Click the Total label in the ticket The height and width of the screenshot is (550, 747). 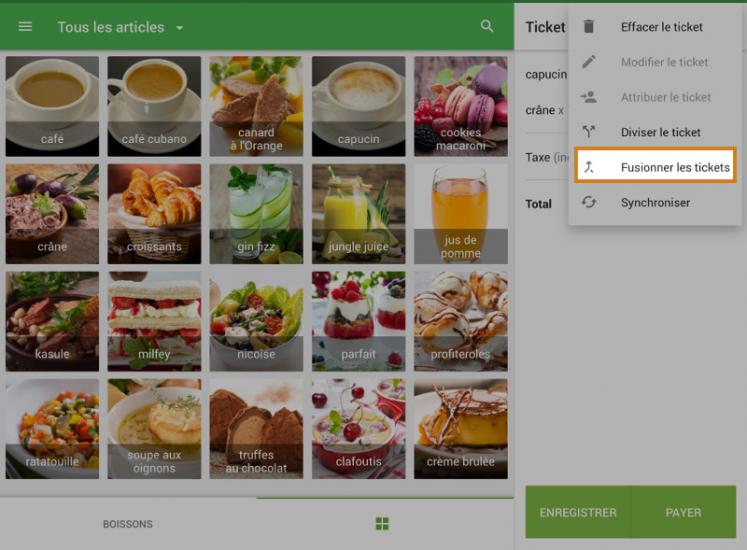pyautogui.click(x=538, y=204)
